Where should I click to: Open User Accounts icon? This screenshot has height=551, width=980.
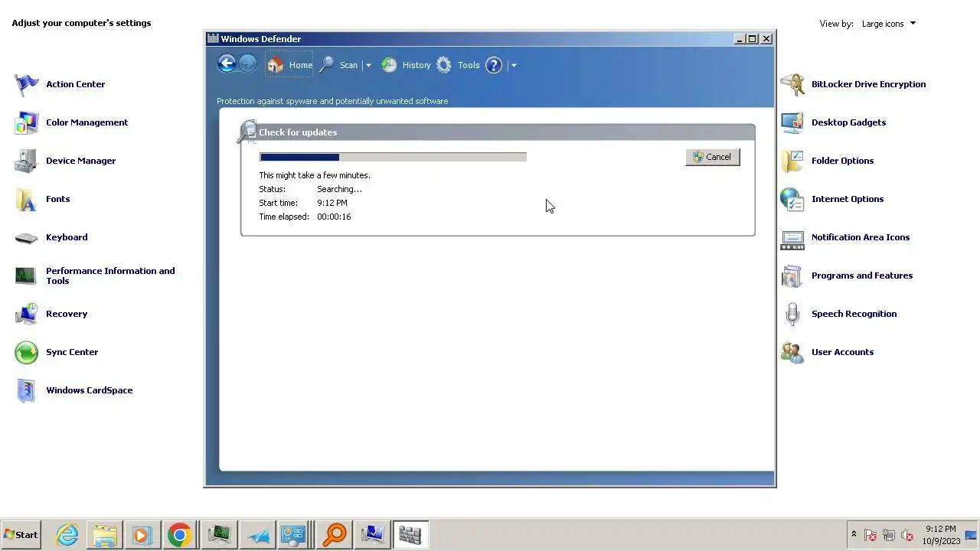[x=792, y=352]
